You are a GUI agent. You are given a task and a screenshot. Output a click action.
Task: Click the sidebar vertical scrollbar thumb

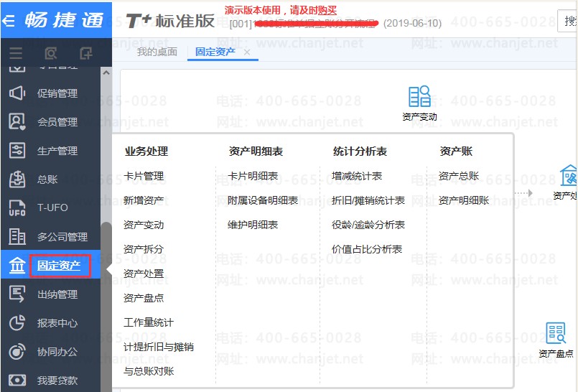click(x=106, y=306)
